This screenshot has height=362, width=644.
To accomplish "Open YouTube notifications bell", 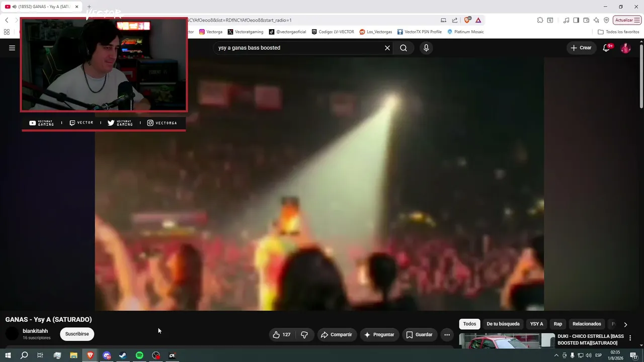I will point(607,48).
